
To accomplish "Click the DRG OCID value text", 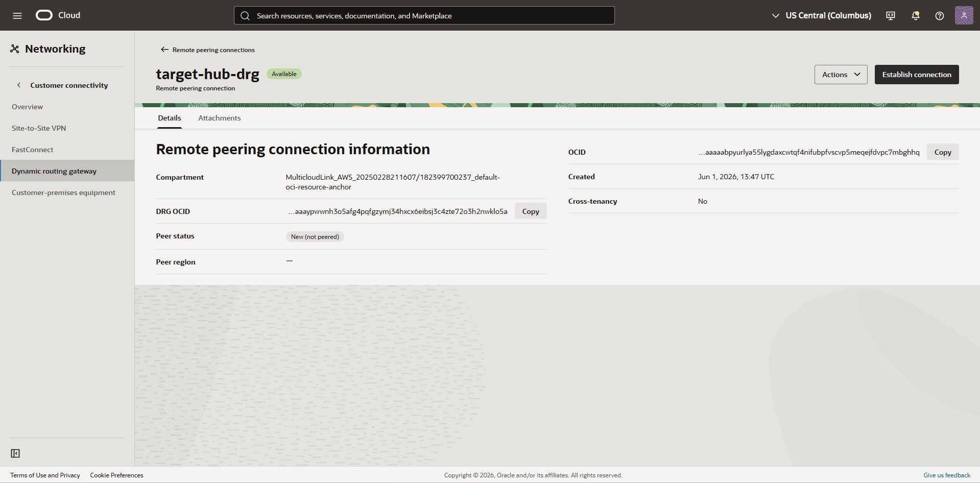I will pos(398,211).
